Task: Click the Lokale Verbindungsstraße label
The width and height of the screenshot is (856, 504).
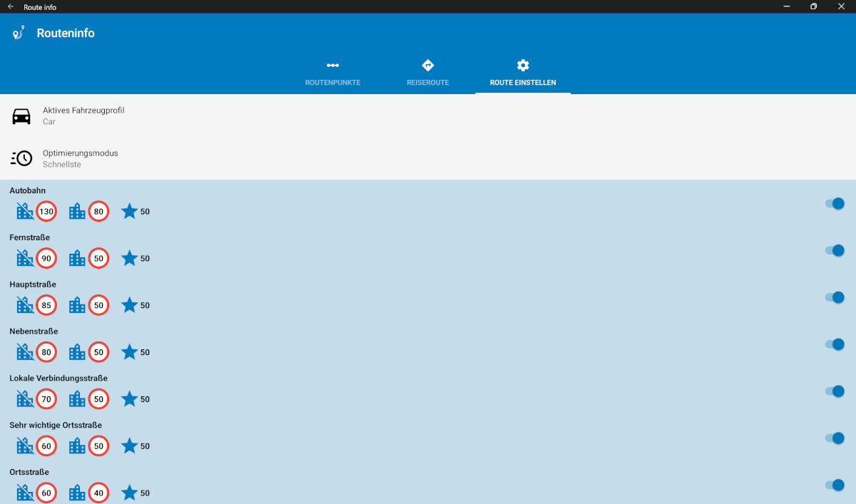Action: pyautogui.click(x=58, y=379)
